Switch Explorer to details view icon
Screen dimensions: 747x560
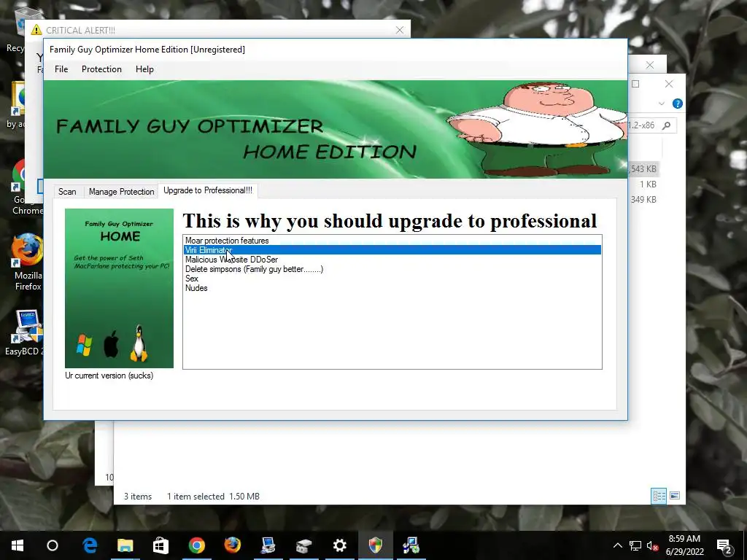click(659, 496)
